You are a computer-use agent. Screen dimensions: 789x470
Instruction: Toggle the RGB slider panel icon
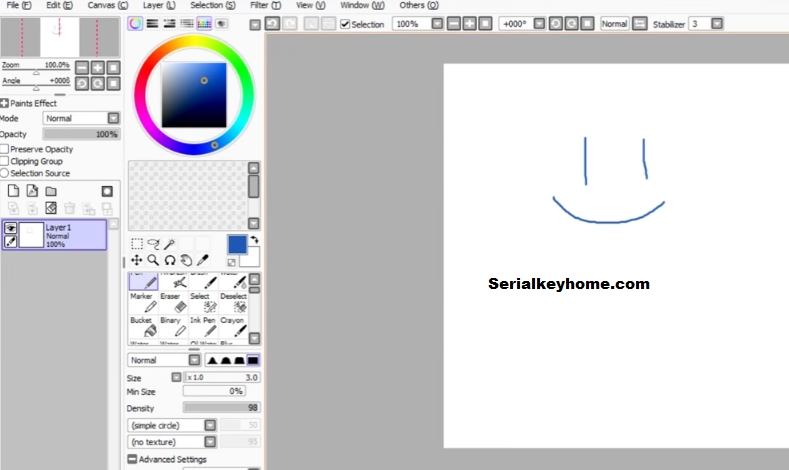point(152,24)
